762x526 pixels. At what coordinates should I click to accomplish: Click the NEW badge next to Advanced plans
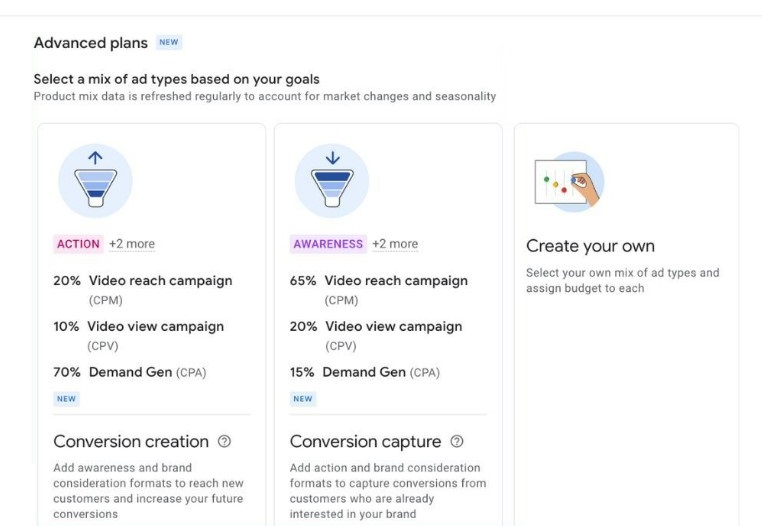[169, 43]
